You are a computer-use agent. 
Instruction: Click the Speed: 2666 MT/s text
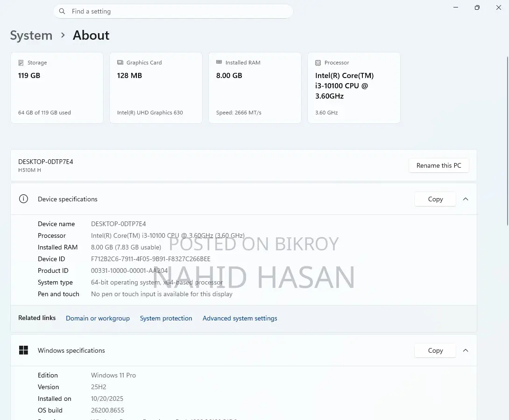tap(239, 113)
